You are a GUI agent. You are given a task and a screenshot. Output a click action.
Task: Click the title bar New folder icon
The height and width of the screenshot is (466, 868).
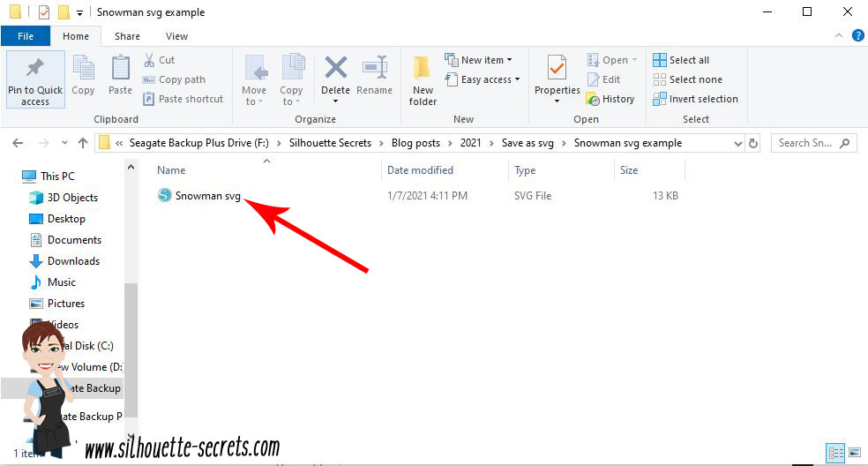(64, 11)
